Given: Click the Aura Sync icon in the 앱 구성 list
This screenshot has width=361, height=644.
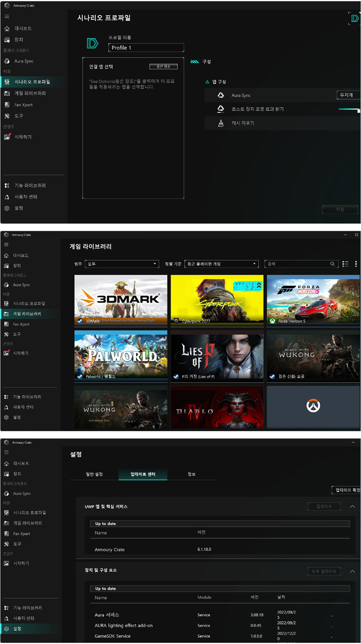Looking at the screenshot, I should point(221,95).
